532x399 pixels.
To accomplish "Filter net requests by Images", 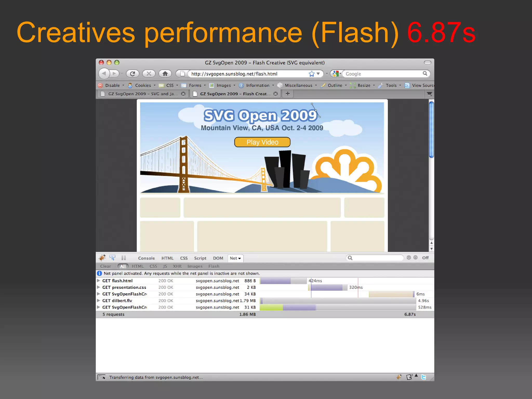I will pos(195,266).
